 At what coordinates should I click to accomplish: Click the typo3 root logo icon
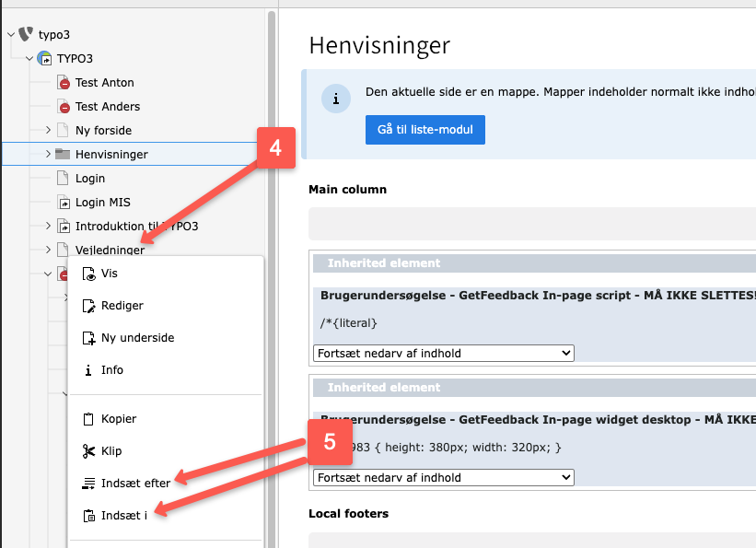(x=26, y=35)
